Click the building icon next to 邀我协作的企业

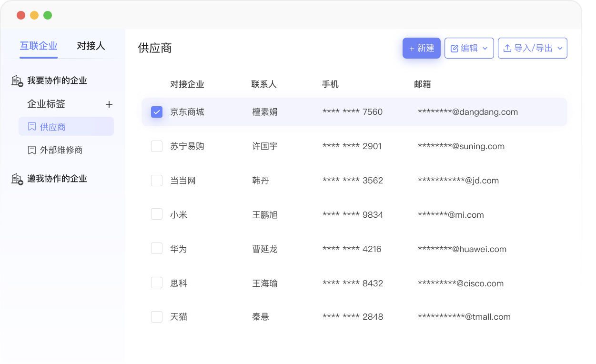point(17,179)
